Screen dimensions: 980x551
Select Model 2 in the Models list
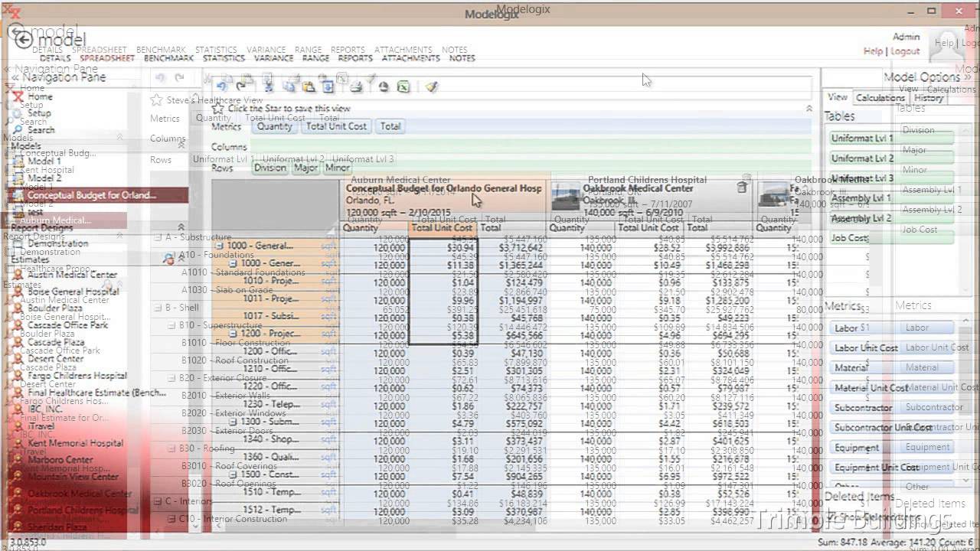44,178
